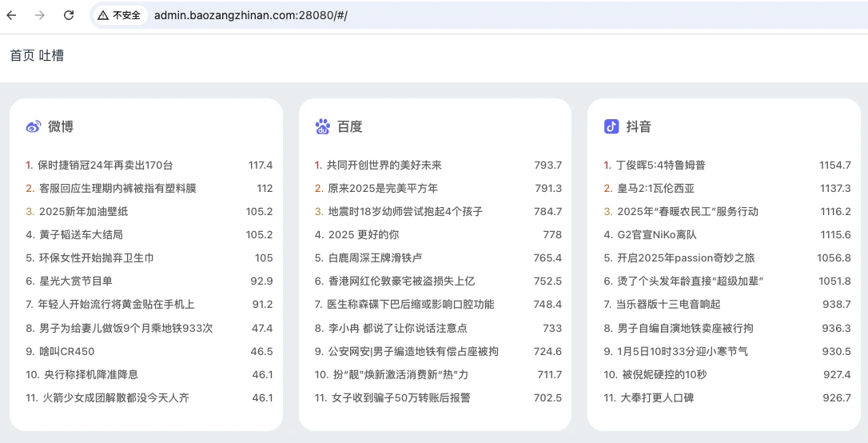The width and height of the screenshot is (868, 443).
Task: Click Weibo heat value 112
Action: pyautogui.click(x=265, y=188)
